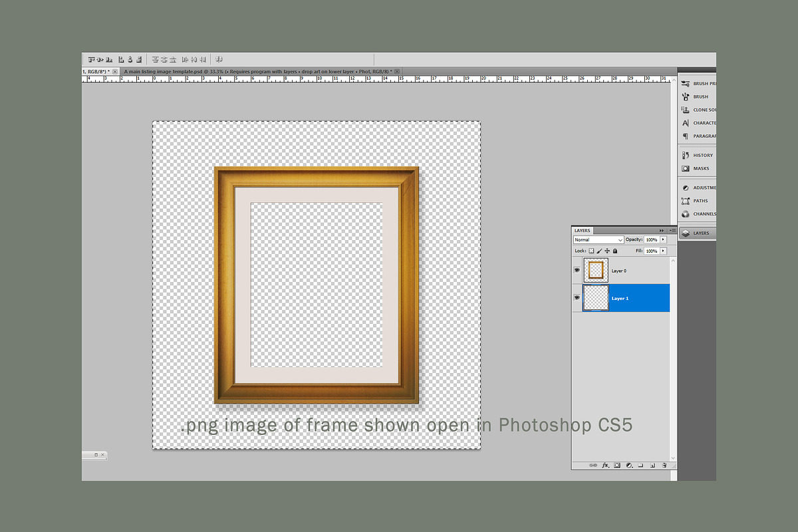Toggle lock all padlock icon
Screen dimensions: 798x532
point(615,251)
